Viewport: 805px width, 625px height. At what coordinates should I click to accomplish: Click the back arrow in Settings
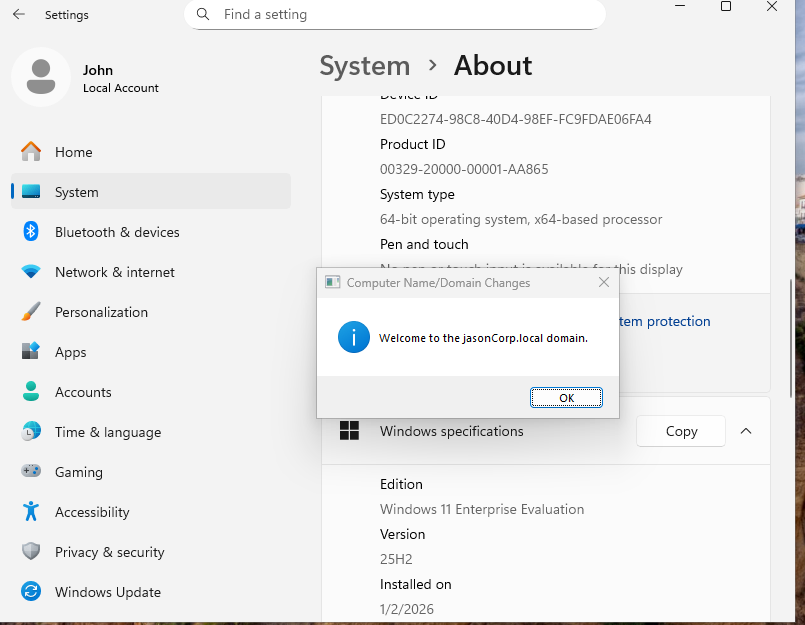(x=19, y=15)
